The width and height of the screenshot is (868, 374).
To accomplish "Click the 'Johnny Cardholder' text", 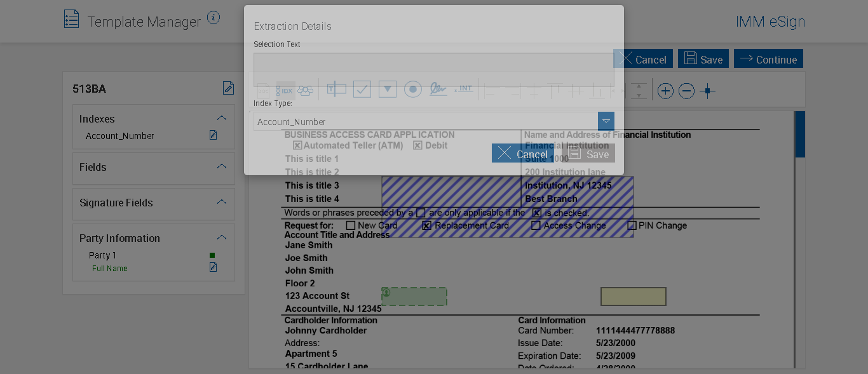I will click(326, 331).
